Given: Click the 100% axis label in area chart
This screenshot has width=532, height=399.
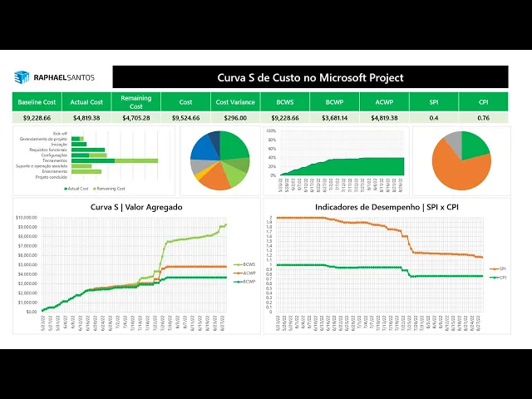Looking at the screenshot, I should point(271,131).
